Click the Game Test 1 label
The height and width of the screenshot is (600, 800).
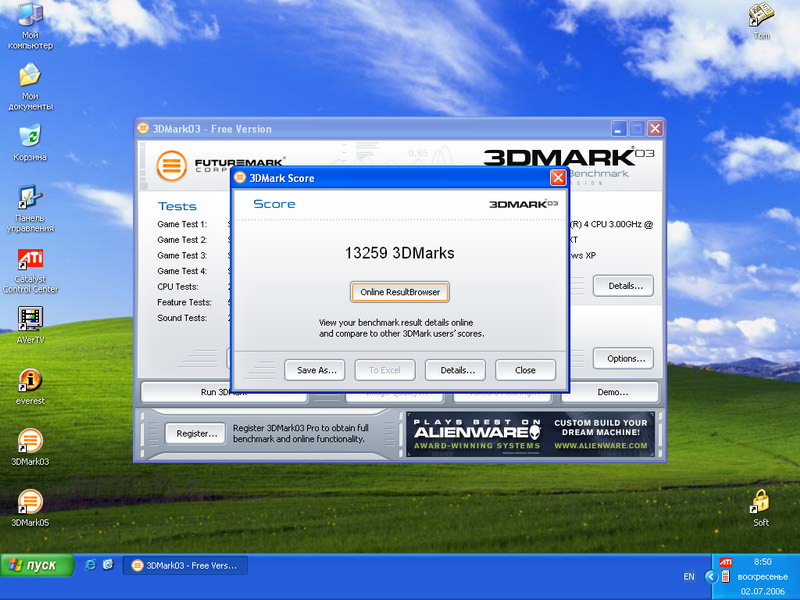[182, 224]
